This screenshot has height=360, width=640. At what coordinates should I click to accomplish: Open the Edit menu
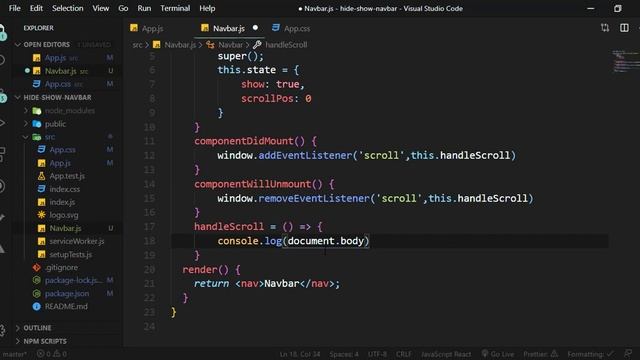click(36, 8)
